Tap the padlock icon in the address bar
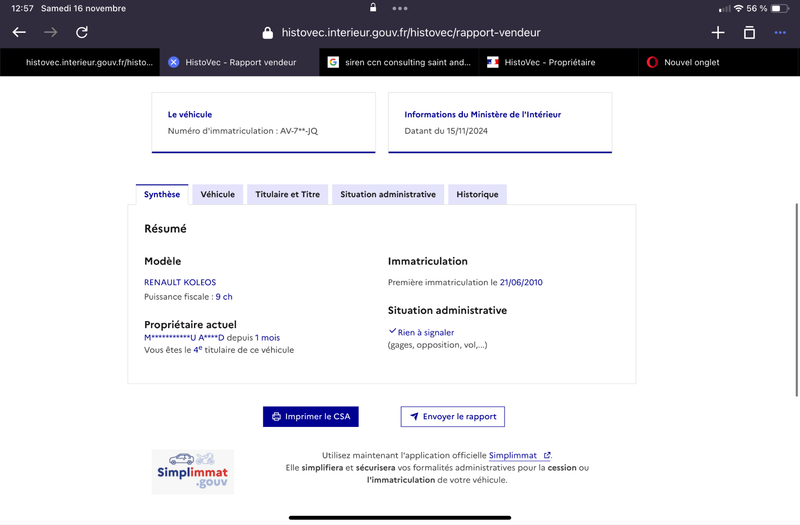This screenshot has height=525, width=800. [x=267, y=33]
